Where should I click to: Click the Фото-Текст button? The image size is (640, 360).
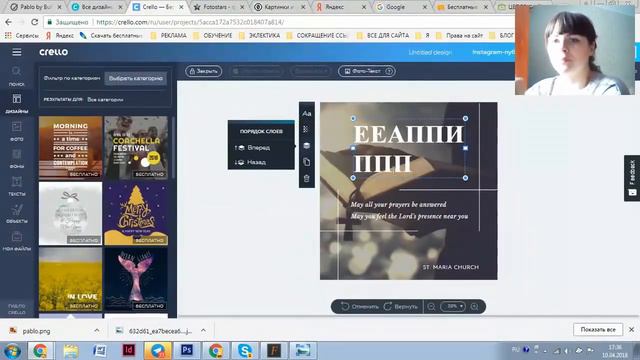coord(367,71)
